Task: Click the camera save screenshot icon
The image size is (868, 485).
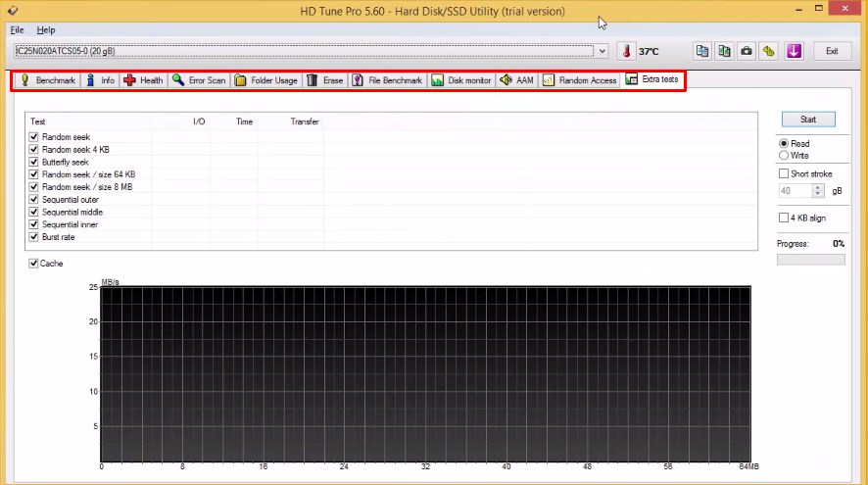Action: click(747, 51)
